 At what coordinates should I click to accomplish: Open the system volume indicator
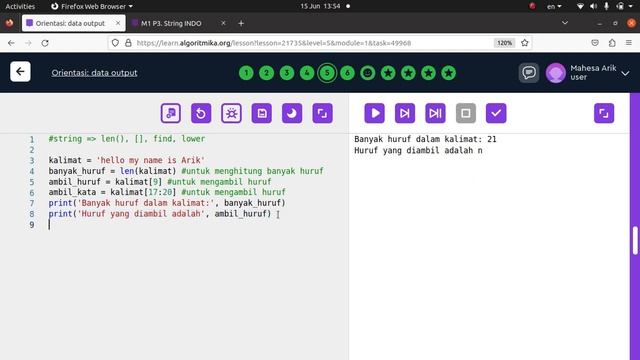[593, 6]
